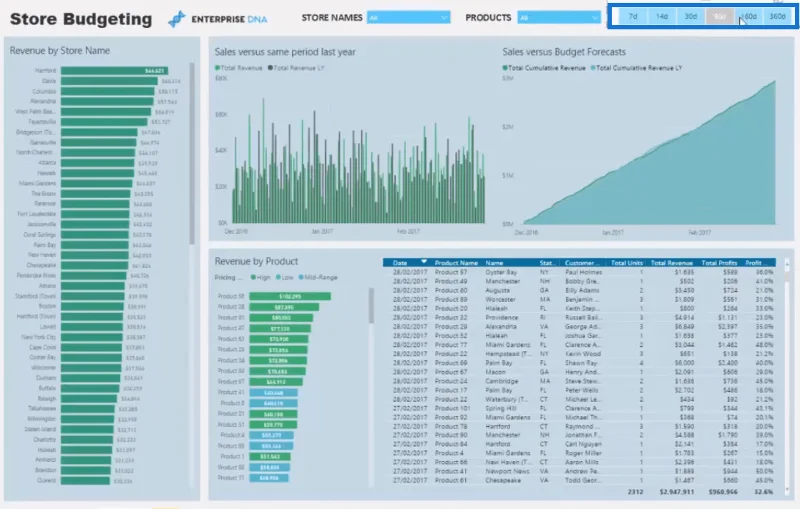Click the Mid-Range pricing legend dot

pyautogui.click(x=301, y=277)
